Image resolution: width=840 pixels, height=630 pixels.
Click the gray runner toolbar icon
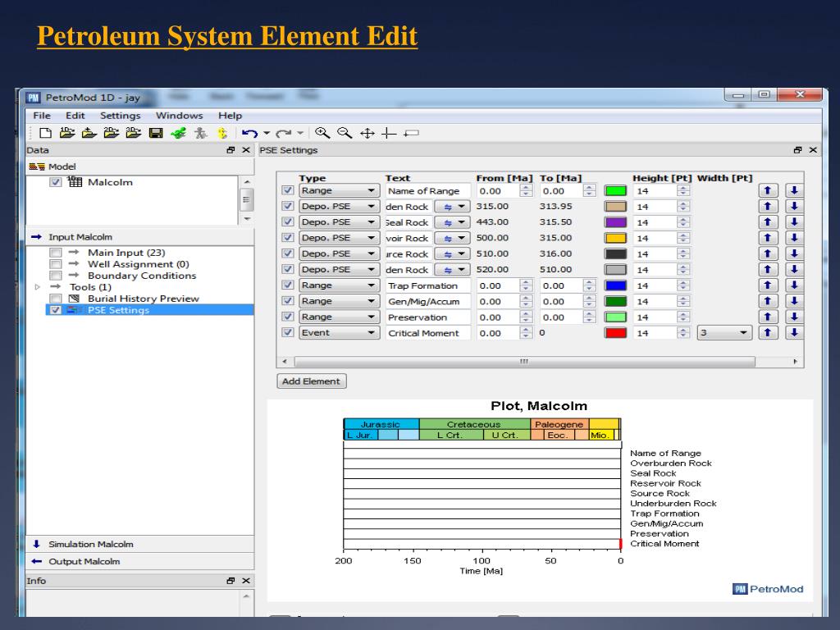(201, 133)
